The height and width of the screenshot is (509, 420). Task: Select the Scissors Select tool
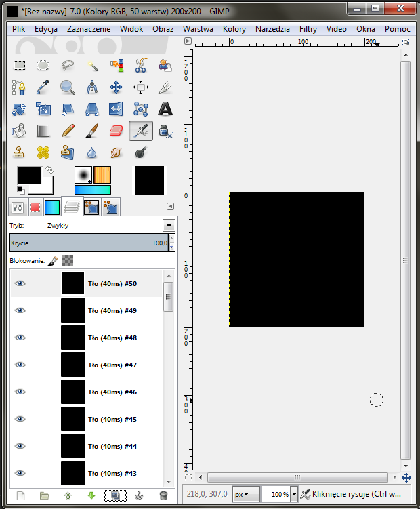point(140,66)
